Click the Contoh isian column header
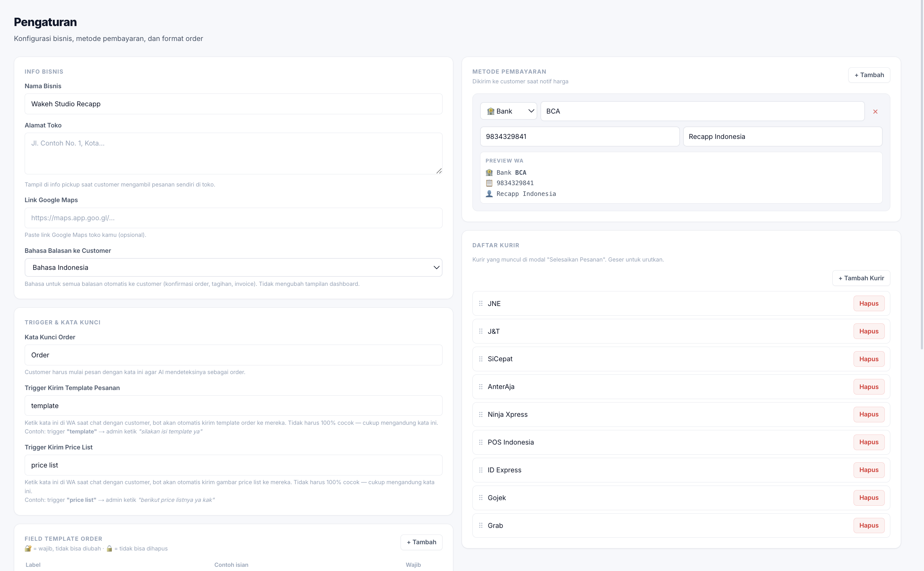Image resolution: width=924 pixels, height=571 pixels. click(231, 565)
